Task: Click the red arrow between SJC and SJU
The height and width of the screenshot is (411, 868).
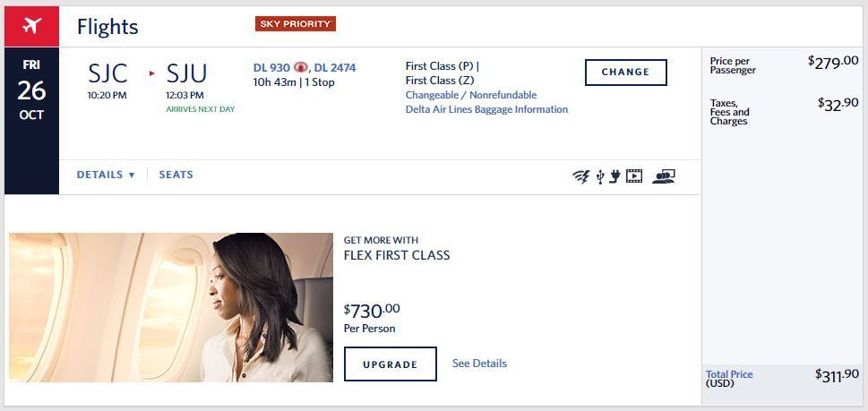Action: click(x=151, y=73)
